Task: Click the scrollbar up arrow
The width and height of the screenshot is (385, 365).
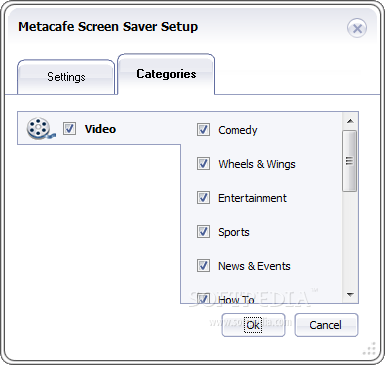Action: point(350,121)
